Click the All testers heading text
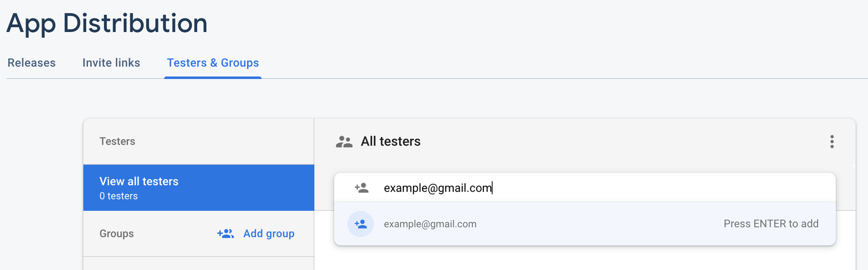This screenshot has width=868, height=270. 390,141
